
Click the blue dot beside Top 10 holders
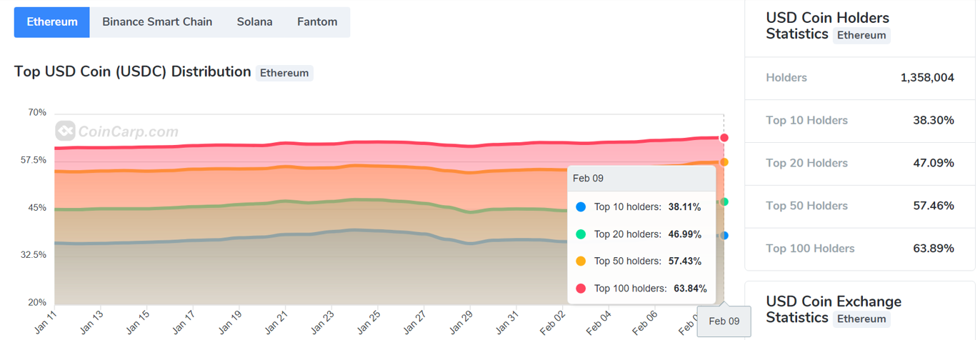(x=581, y=207)
